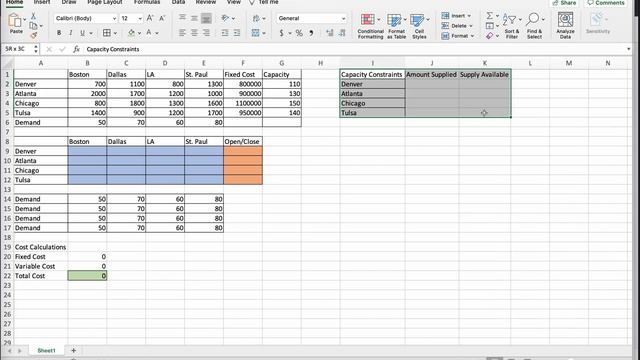The width and height of the screenshot is (640, 360).
Task: Click the Delete cells button
Action: [457, 26]
